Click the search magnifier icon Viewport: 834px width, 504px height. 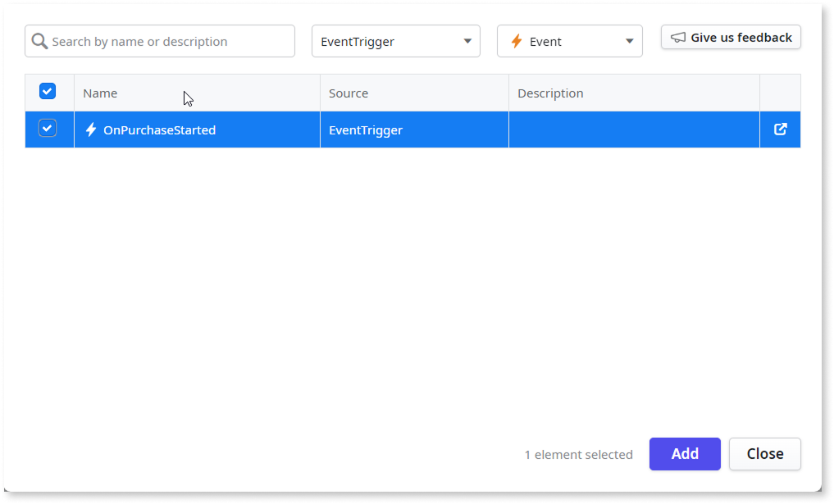point(39,41)
